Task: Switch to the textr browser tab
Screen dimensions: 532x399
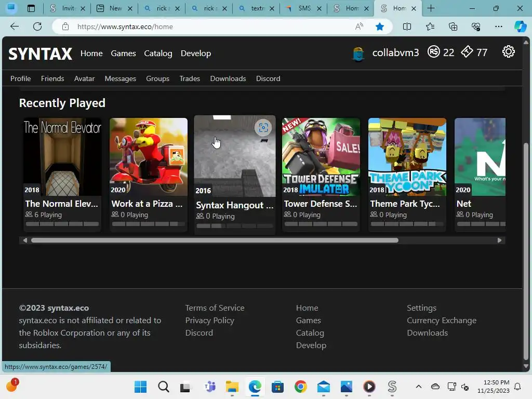Action: pyautogui.click(x=256, y=8)
